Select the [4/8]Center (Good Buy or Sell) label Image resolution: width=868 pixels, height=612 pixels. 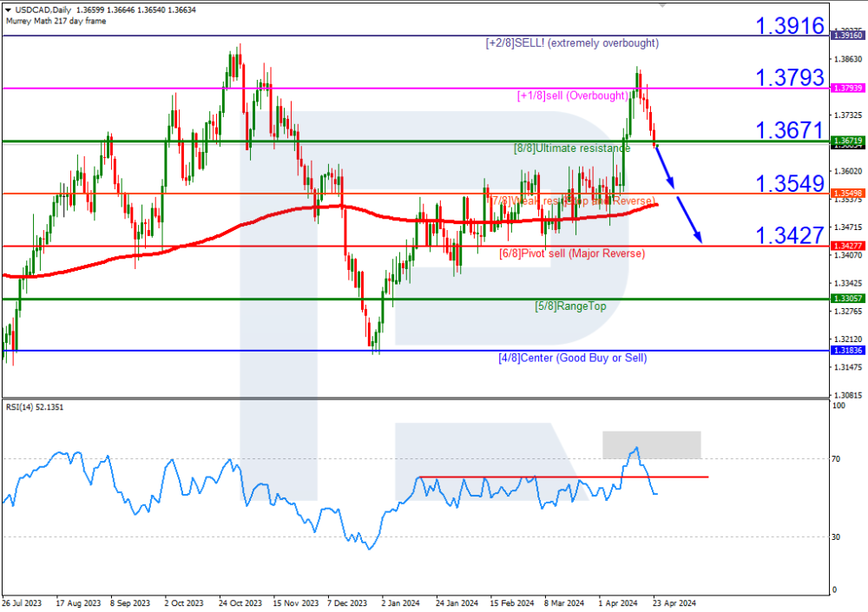tap(572, 358)
